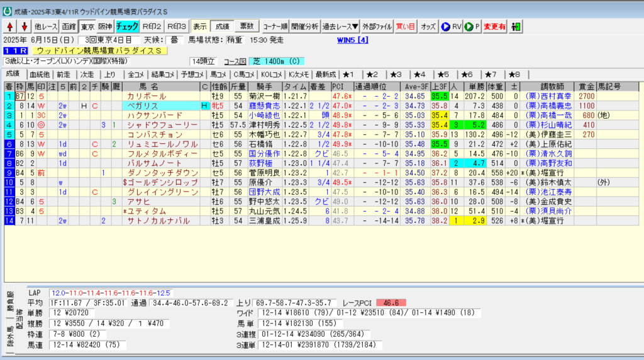Click the 14頭立 field
Screen dimensions: 644x360
203,62
